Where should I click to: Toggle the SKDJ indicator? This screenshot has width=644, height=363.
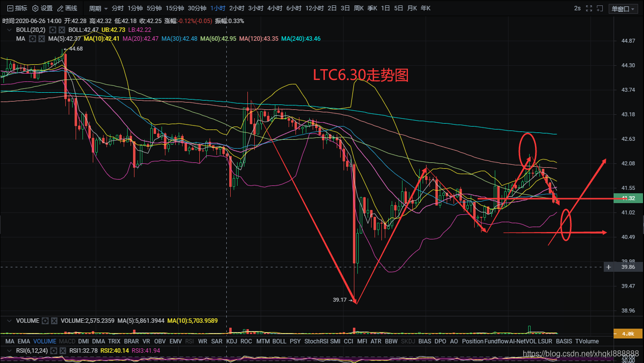tap(408, 341)
